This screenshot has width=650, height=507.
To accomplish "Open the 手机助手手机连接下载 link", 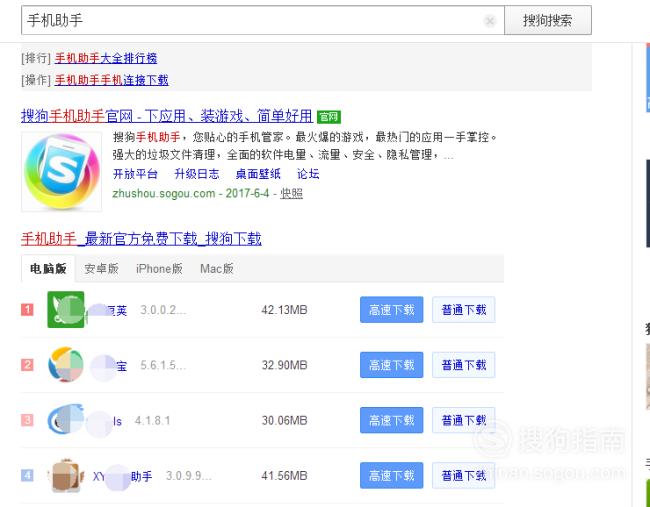I will (112, 80).
